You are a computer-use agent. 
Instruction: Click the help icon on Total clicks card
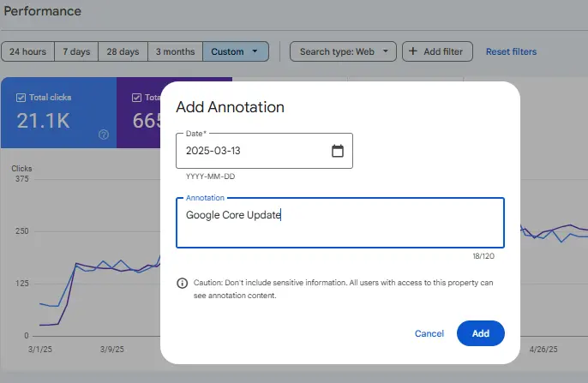tap(104, 135)
